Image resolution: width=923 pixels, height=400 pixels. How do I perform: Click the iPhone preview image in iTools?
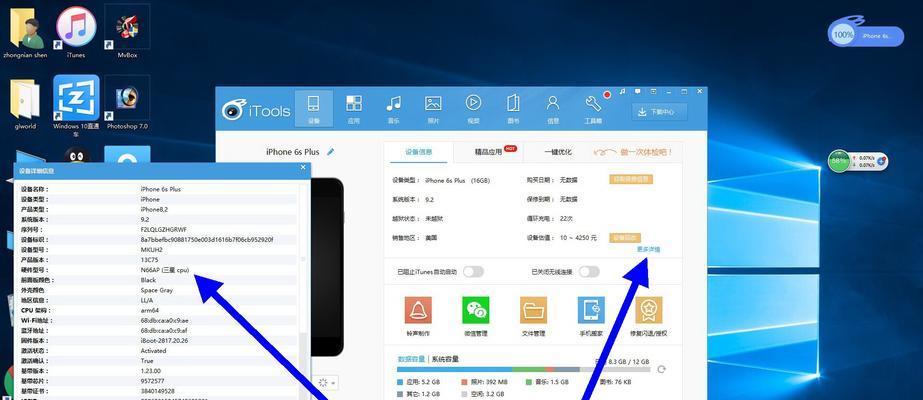[327, 268]
